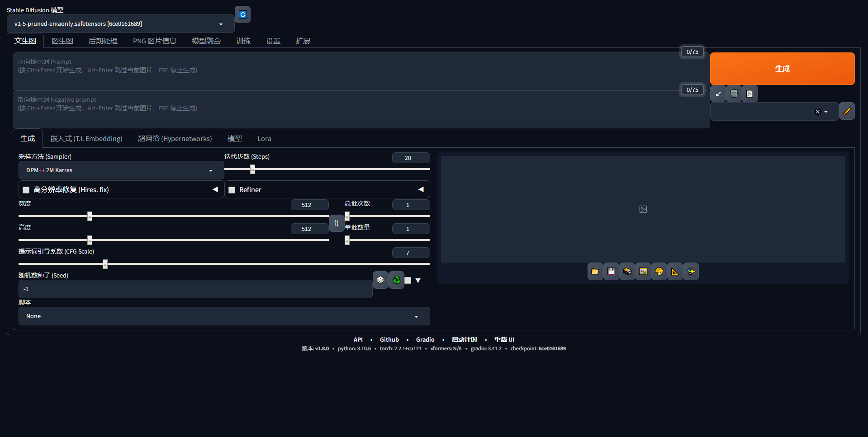Send the image to inpaint with the palette icon
Viewport: 868px width, 437px height.
(x=659, y=272)
